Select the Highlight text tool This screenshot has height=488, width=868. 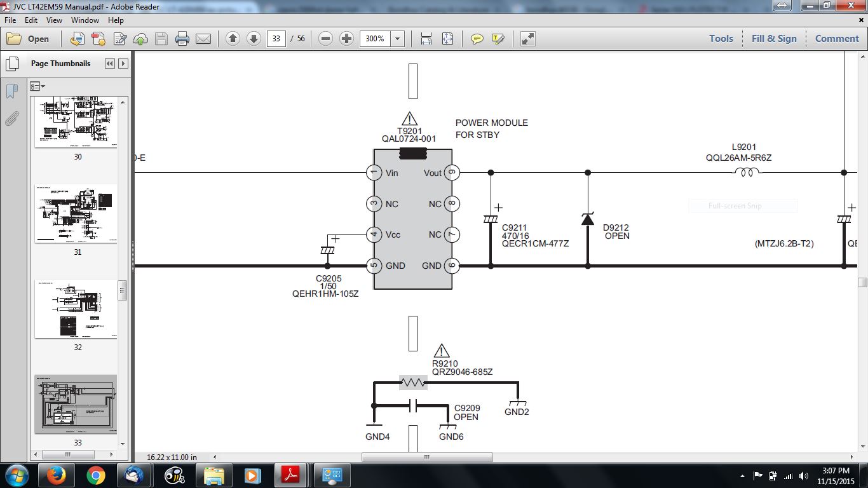click(498, 39)
